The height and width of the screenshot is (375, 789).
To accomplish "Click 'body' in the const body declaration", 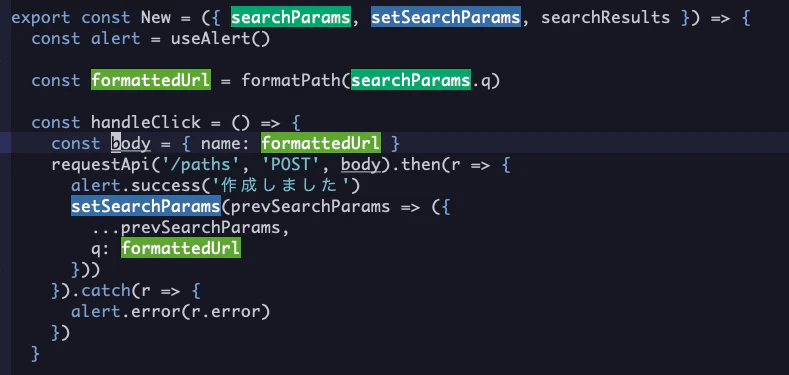I will tap(131, 143).
